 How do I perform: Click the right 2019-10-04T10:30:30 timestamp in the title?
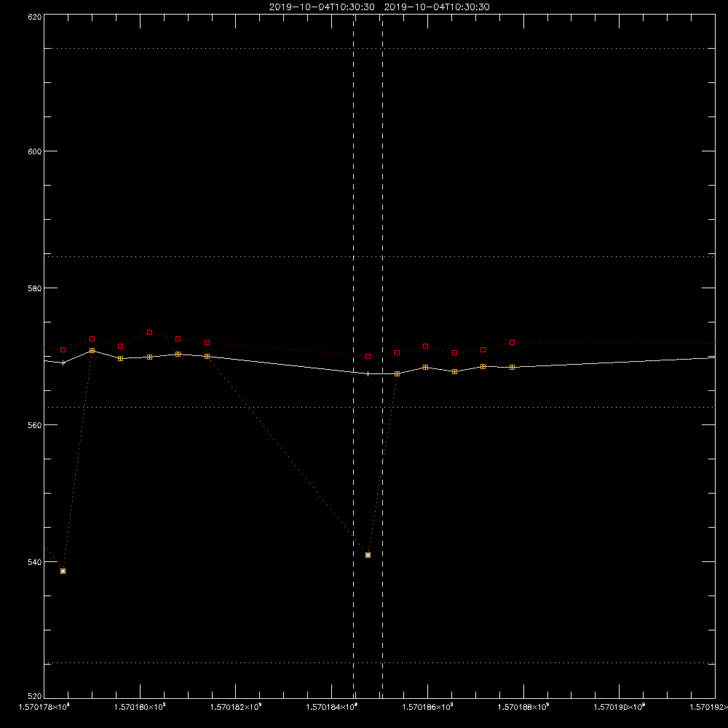(x=437, y=7)
